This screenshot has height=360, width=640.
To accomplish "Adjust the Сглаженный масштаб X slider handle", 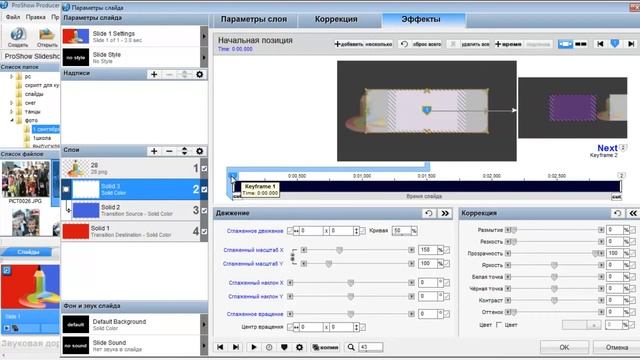I will point(339,250).
